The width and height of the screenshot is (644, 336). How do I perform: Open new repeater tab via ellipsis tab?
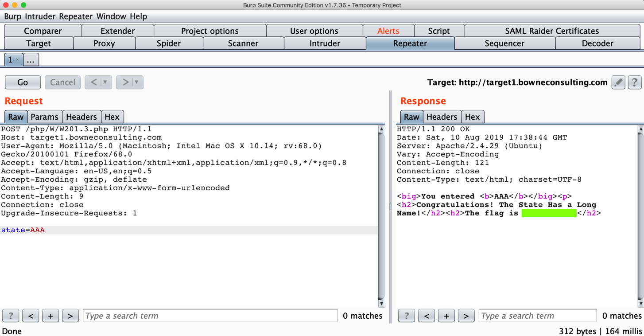point(31,60)
